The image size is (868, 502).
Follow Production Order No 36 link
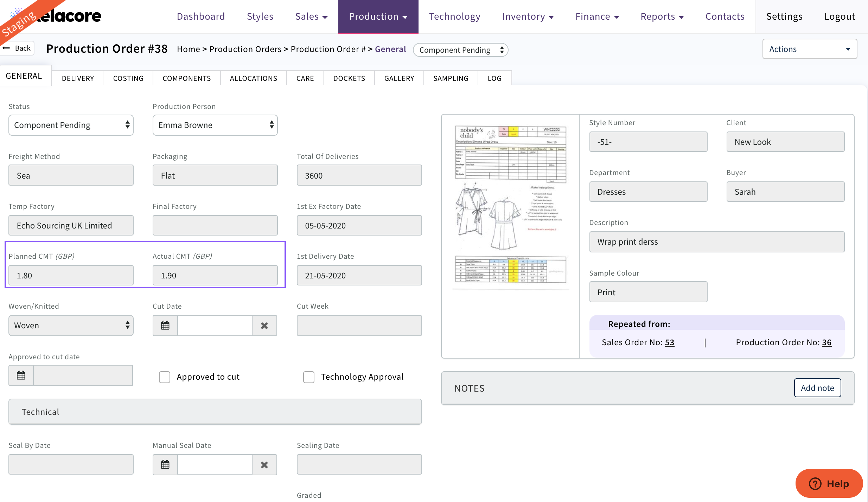pyautogui.click(x=826, y=342)
